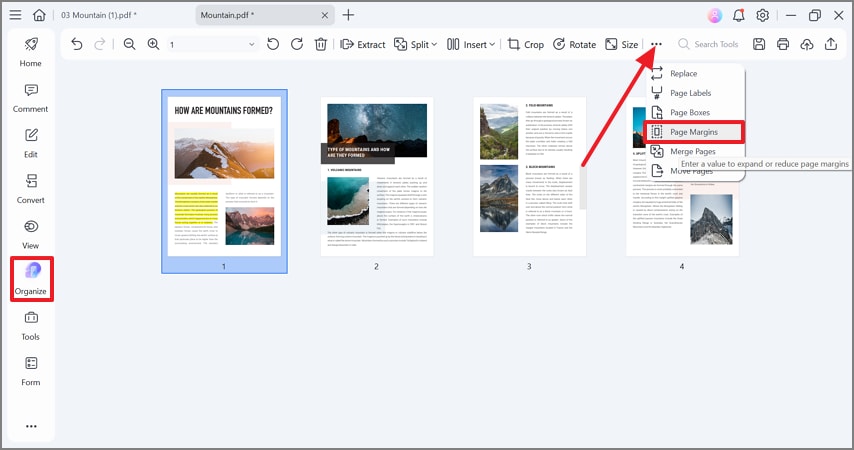Choose Page Labels from the menu
The height and width of the screenshot is (450, 854).
pyautogui.click(x=695, y=93)
